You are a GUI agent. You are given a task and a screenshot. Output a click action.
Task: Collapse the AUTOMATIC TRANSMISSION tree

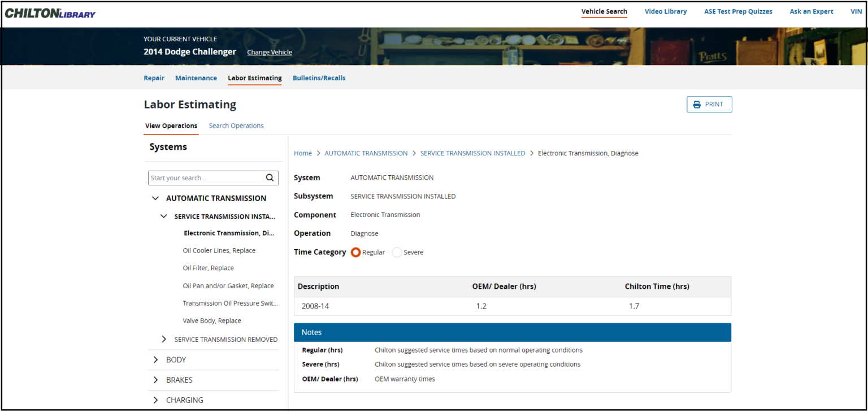coord(155,198)
